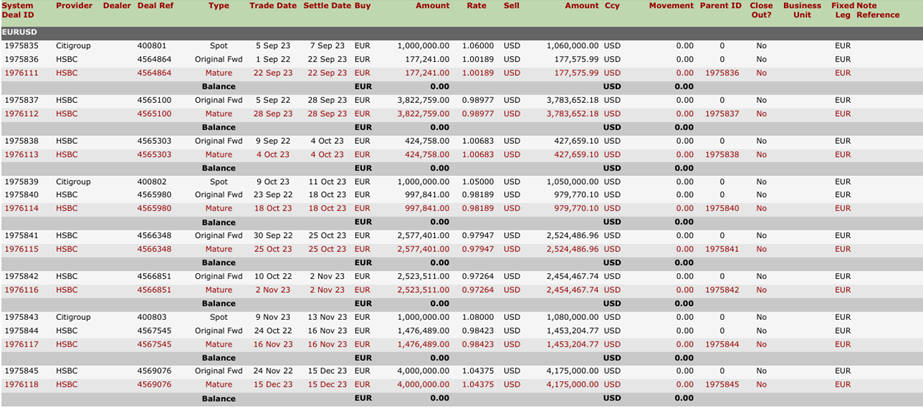The height and width of the screenshot is (407, 923).
Task: Click parent ID 1975841
Action: (722, 249)
